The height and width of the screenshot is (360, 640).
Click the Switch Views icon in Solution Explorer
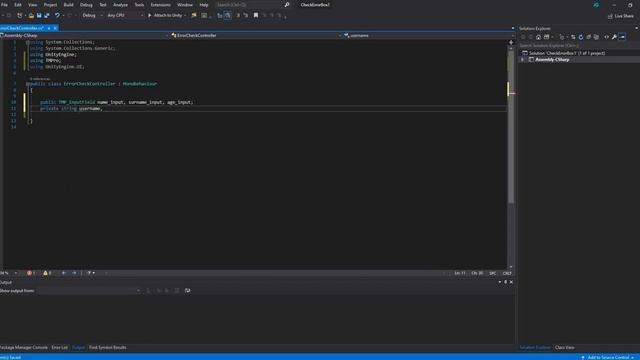tap(547, 37)
